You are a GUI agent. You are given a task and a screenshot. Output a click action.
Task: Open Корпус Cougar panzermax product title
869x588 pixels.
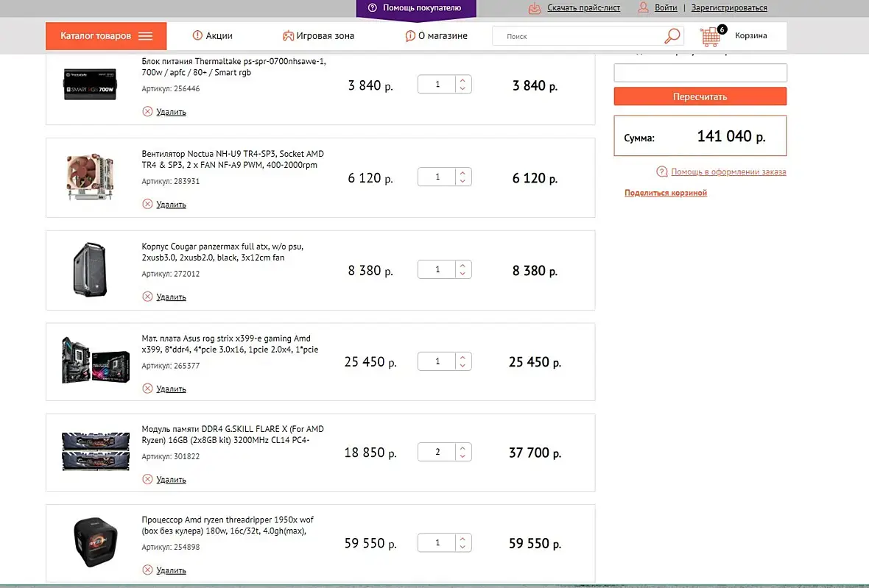click(223, 252)
